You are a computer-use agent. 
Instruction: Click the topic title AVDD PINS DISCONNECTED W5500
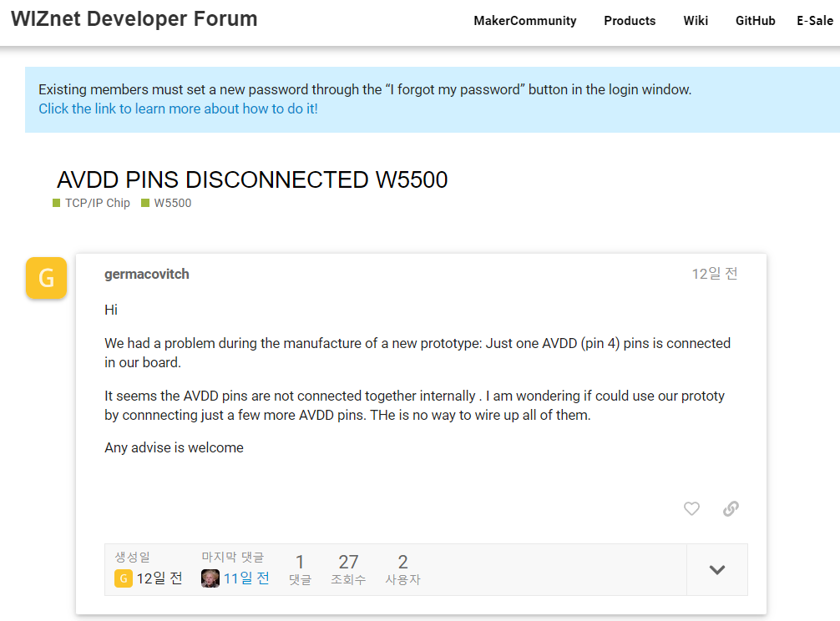(x=252, y=180)
